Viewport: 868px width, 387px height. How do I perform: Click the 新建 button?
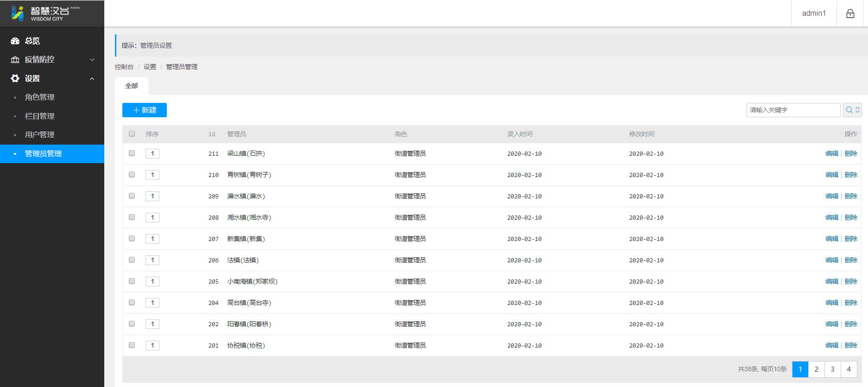click(x=145, y=110)
